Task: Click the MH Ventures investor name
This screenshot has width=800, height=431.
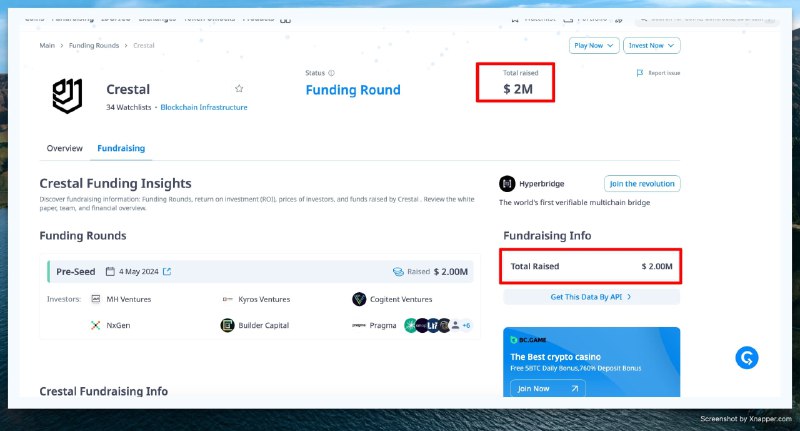Action: click(x=129, y=299)
